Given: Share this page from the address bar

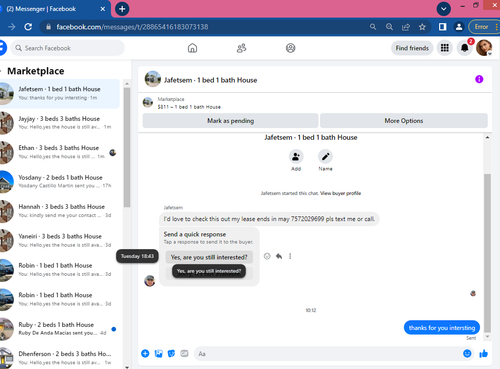Looking at the screenshot, I should pyautogui.click(x=406, y=27).
